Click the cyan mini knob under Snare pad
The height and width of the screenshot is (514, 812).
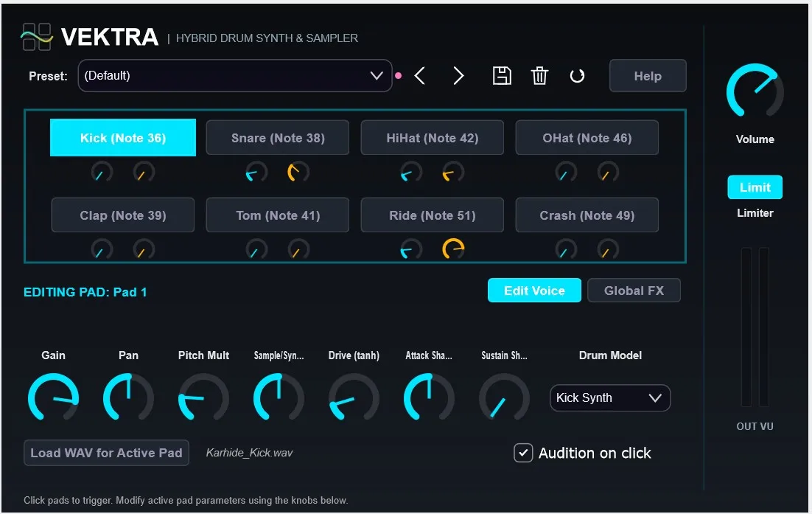pos(256,172)
